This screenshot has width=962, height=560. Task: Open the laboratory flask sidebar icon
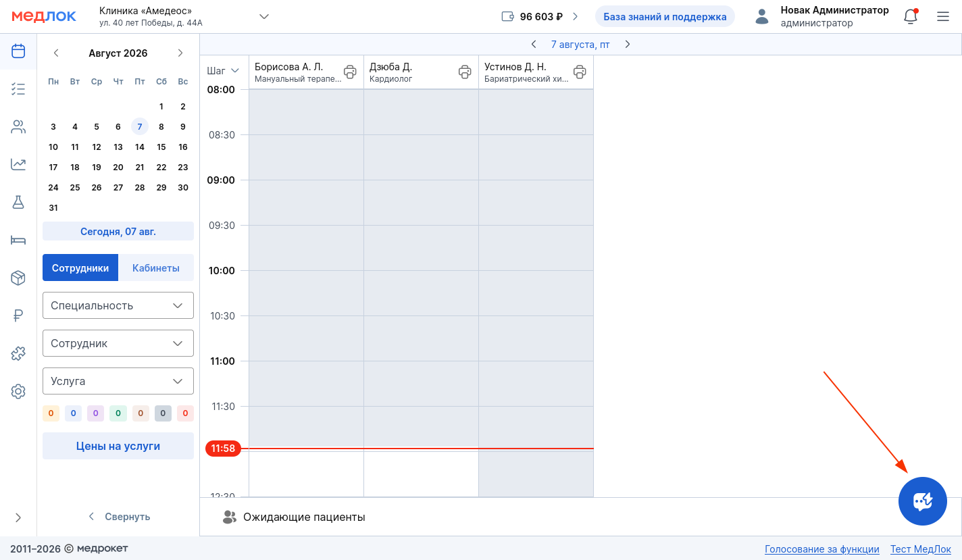(18, 202)
